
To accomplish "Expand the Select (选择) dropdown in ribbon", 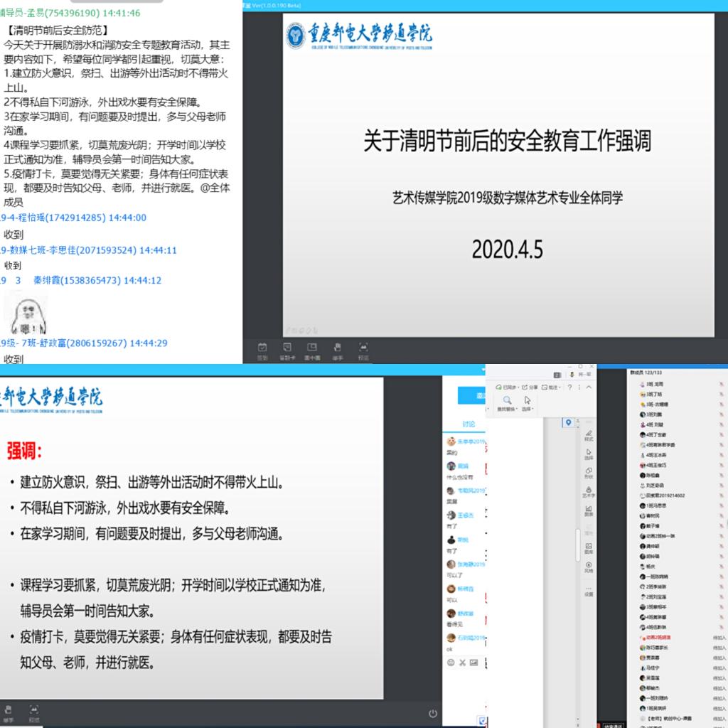I will (x=528, y=404).
